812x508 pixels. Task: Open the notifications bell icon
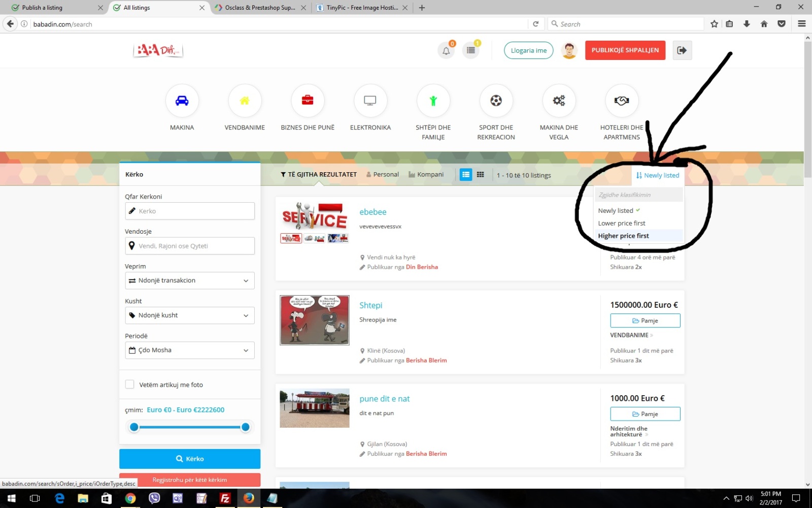point(446,50)
